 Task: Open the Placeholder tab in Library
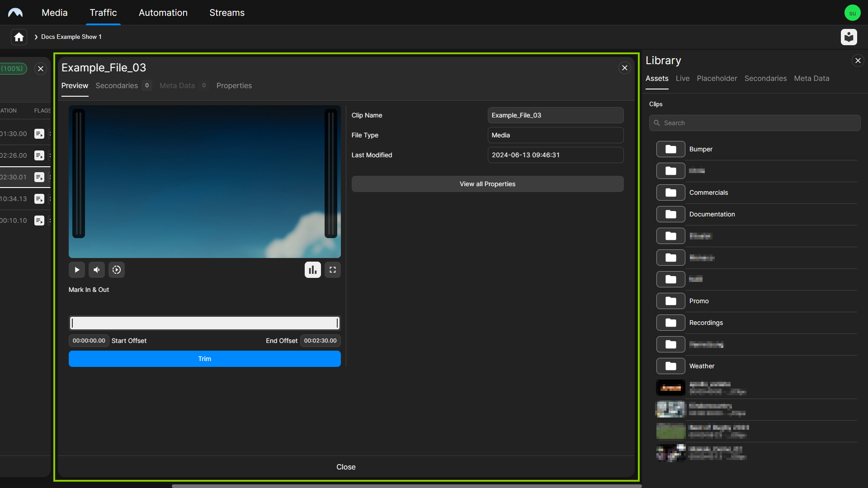click(716, 78)
